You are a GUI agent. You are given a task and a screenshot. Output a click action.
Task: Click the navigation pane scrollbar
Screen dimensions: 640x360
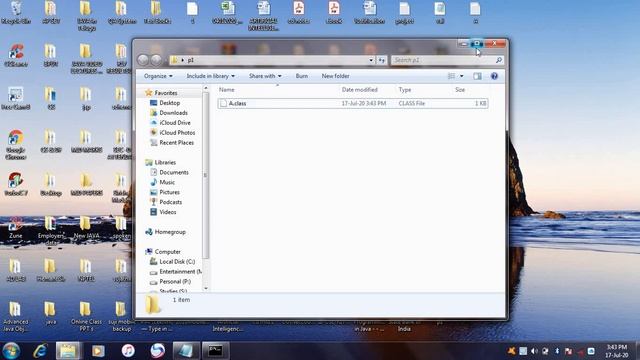click(x=206, y=175)
